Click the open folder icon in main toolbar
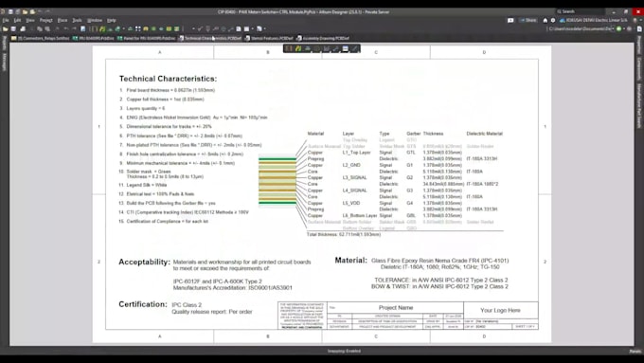 click(6, 28)
